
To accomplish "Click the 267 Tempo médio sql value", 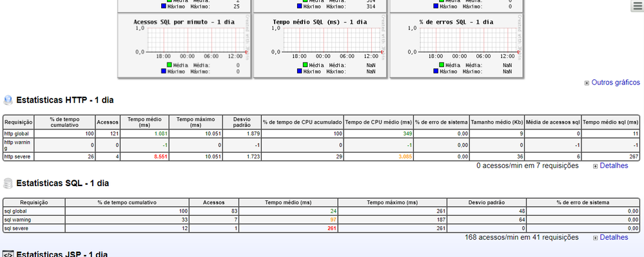I will [634, 157].
